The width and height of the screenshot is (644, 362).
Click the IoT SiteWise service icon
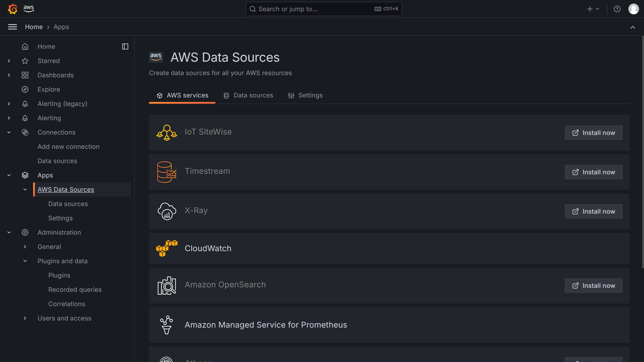coord(167,133)
